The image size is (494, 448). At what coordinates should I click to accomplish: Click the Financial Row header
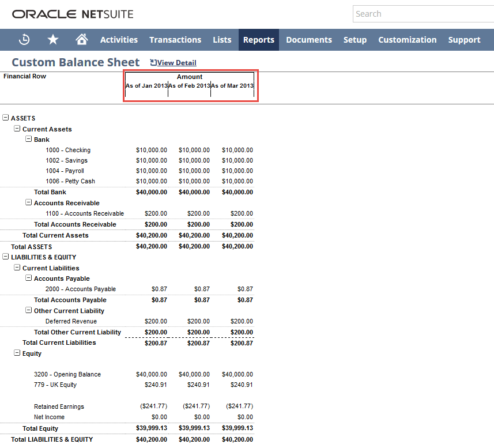tap(25, 76)
